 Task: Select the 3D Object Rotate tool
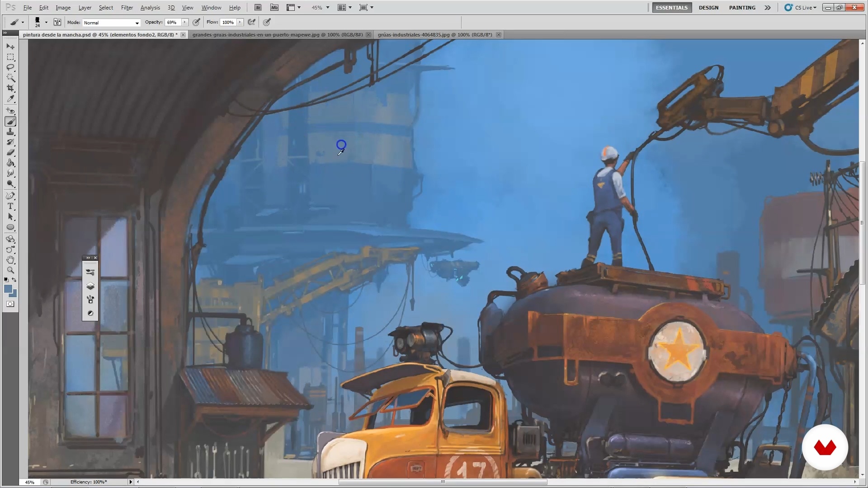click(10, 239)
